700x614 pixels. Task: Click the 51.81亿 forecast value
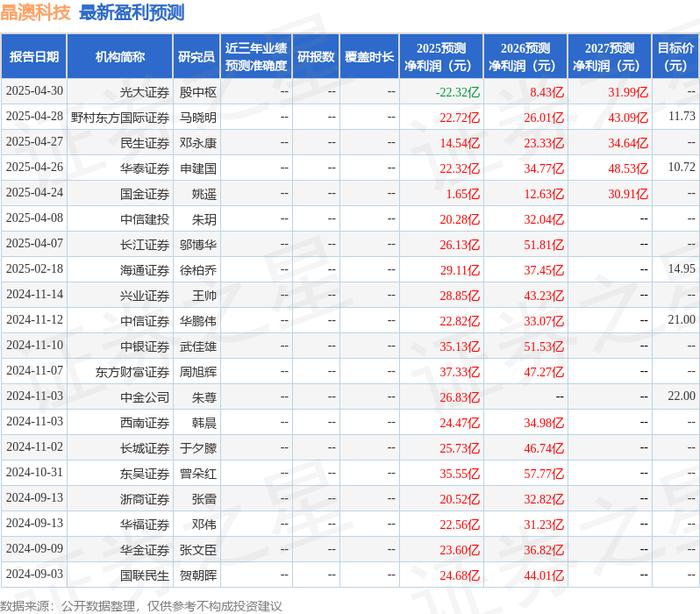point(544,245)
